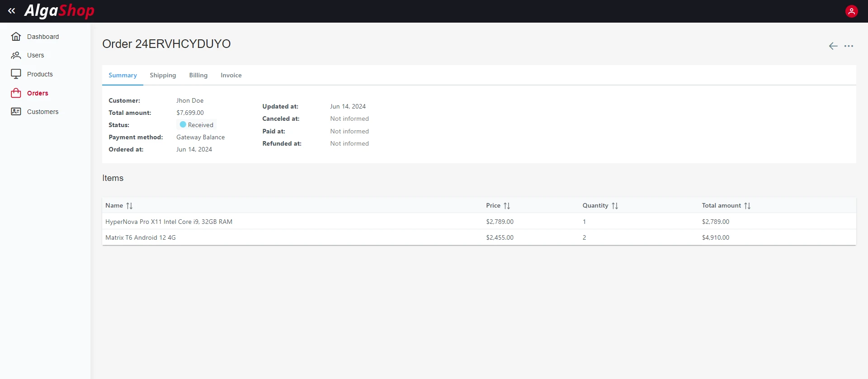868x379 pixels.
Task: Click the Dashboard home icon
Action: (x=16, y=37)
